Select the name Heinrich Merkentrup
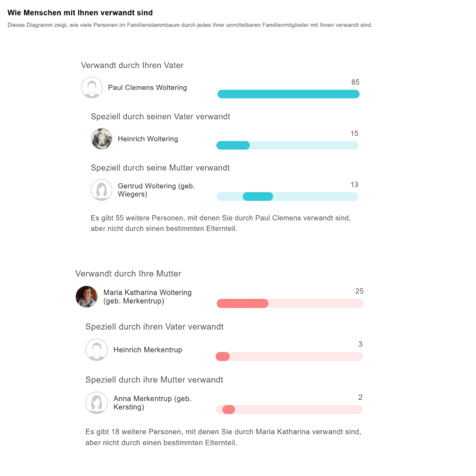476x476 pixels. [148, 350]
